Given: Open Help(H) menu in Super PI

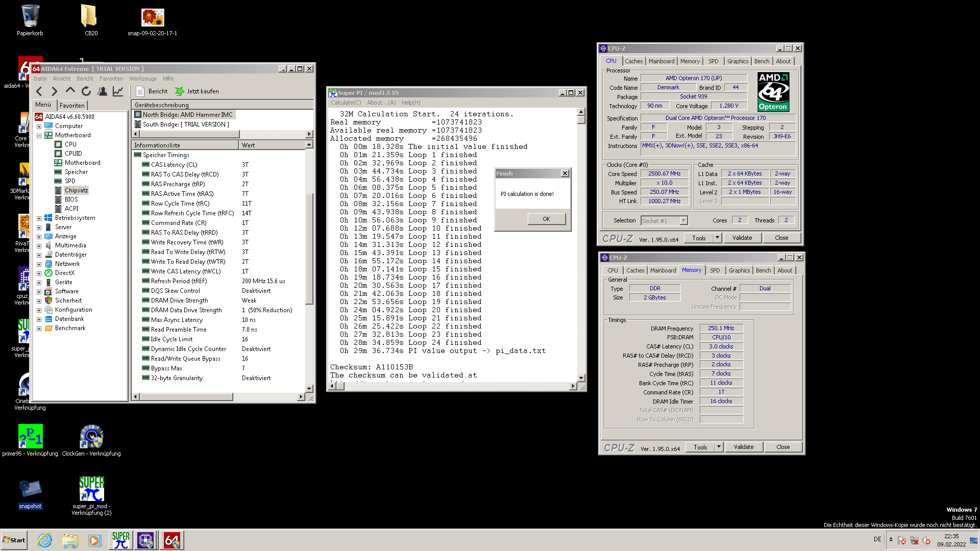Looking at the screenshot, I should [x=411, y=103].
